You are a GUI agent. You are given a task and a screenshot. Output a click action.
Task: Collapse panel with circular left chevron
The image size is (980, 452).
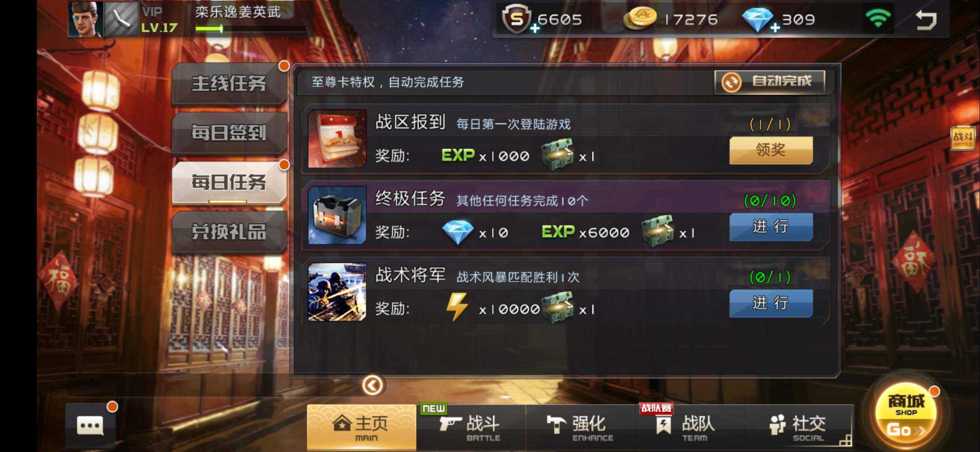(372, 385)
